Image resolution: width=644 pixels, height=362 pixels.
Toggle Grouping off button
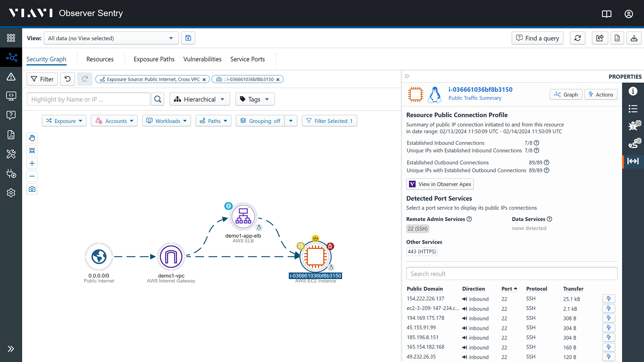pyautogui.click(x=260, y=121)
